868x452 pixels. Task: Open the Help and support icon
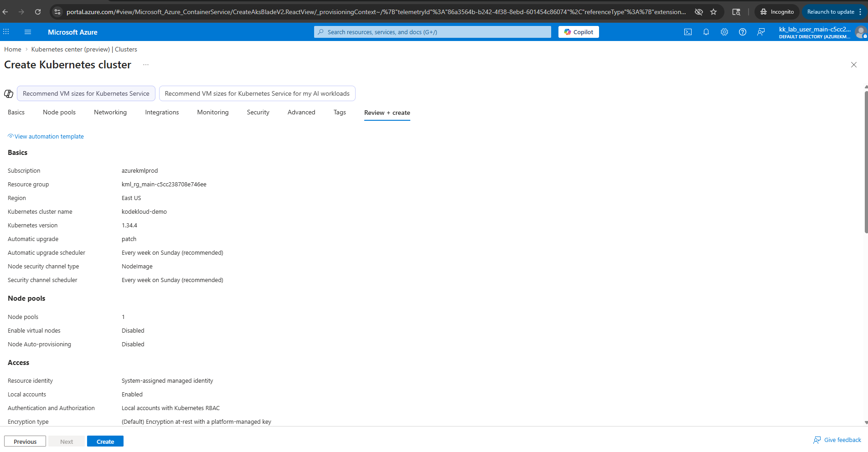click(743, 32)
